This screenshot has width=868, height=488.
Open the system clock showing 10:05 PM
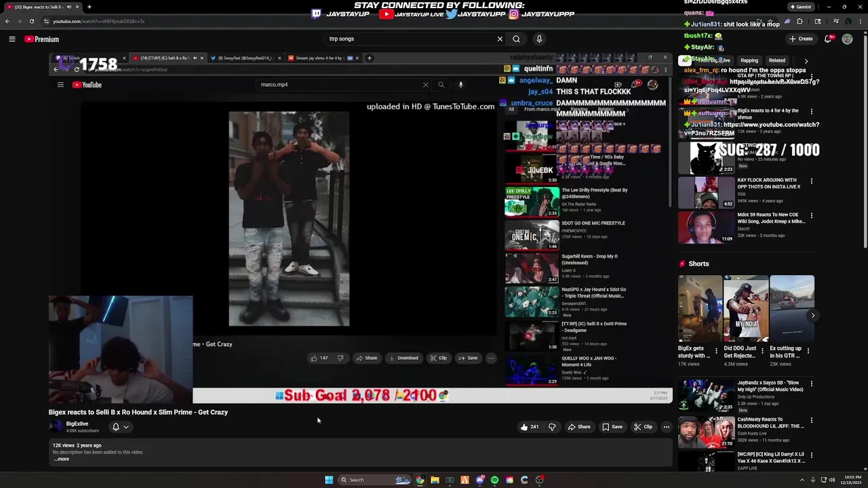tap(851, 480)
